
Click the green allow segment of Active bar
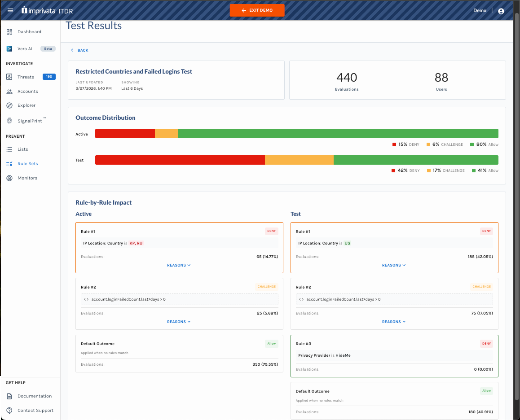338,134
